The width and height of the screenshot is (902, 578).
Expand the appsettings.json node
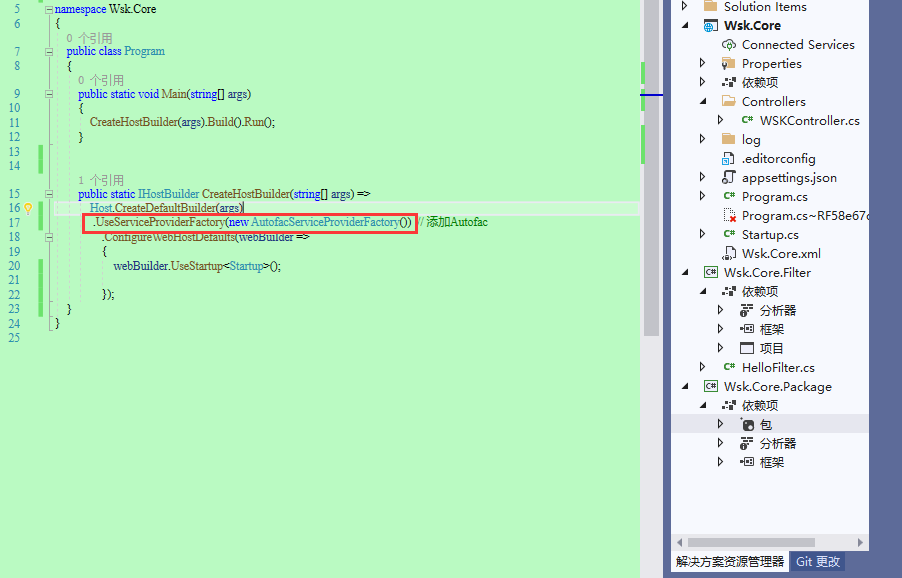[702, 177]
